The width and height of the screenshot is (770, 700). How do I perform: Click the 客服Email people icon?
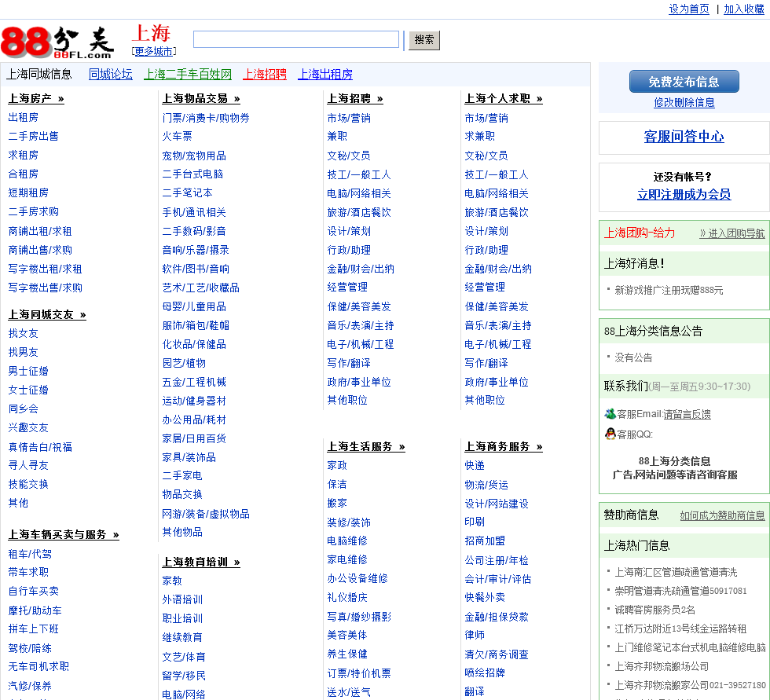[610, 414]
